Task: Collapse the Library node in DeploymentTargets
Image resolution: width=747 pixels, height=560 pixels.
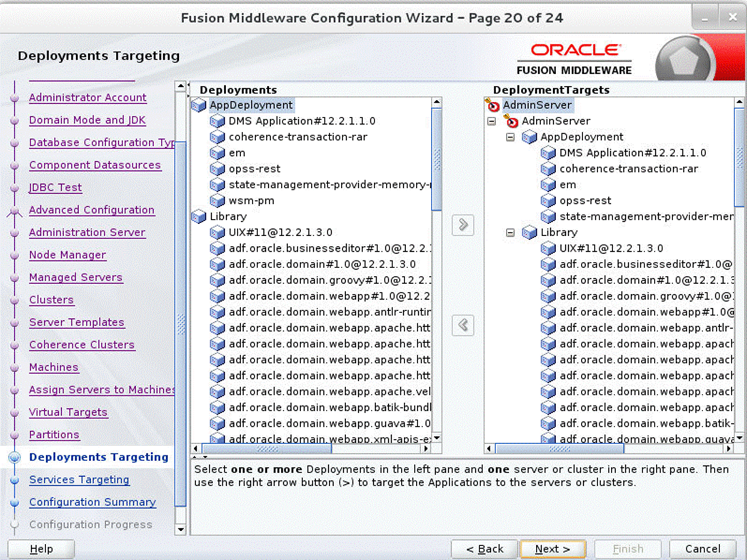Action: [512, 233]
